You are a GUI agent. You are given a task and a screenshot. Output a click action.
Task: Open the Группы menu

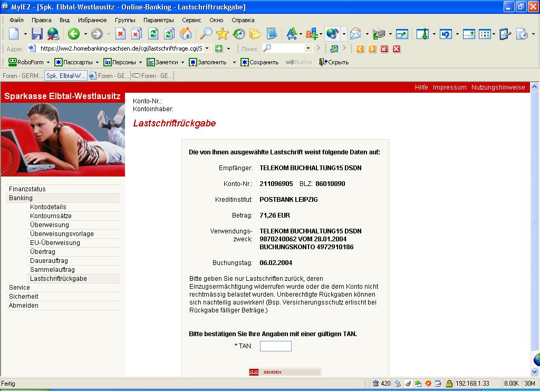pyautogui.click(x=125, y=20)
